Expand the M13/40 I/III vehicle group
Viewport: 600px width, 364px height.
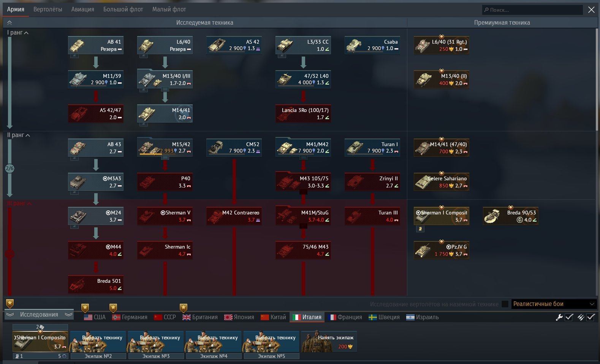pos(165,89)
